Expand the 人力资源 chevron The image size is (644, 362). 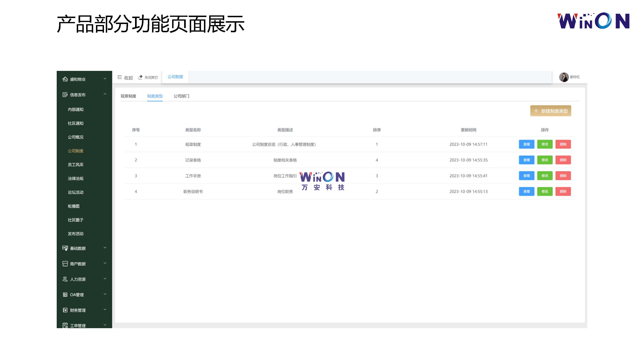[105, 279]
